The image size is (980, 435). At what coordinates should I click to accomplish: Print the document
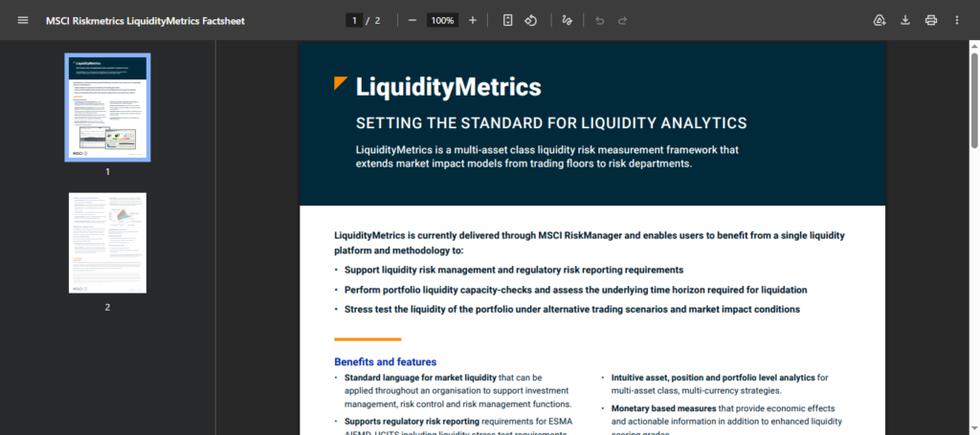point(931,20)
